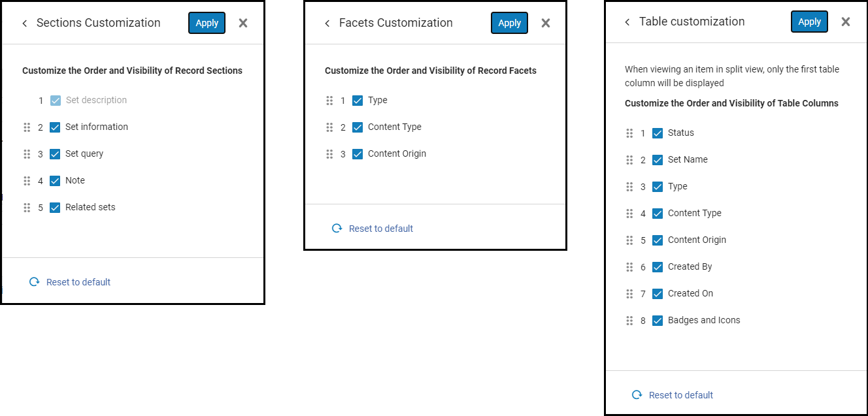Click the 'Created By' label text
This screenshot has height=416, width=868.
[x=690, y=266]
